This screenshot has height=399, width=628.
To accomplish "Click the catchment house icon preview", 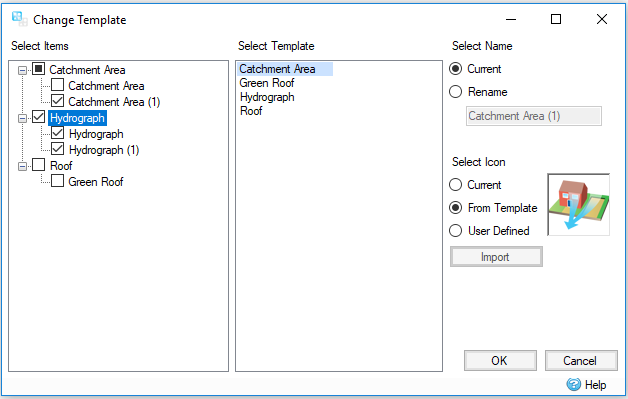I will click(x=579, y=205).
